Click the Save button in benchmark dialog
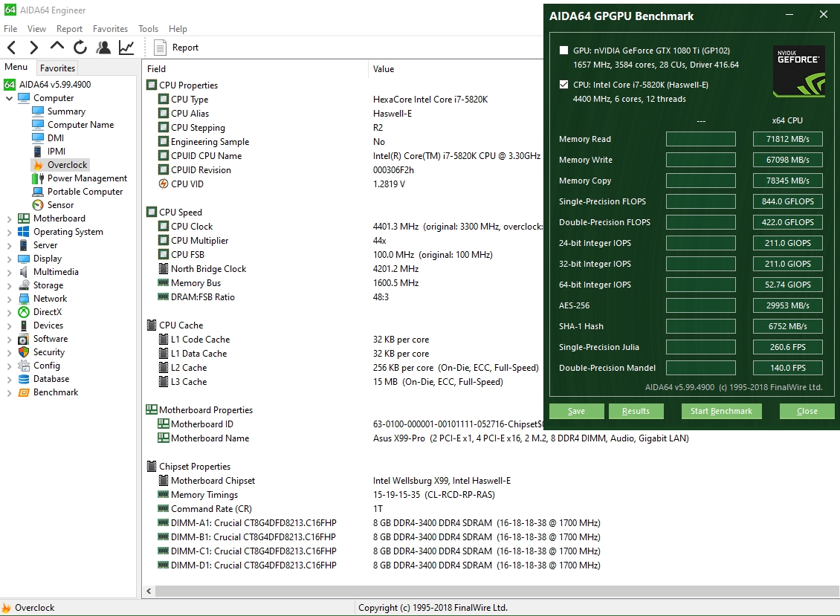 click(576, 411)
